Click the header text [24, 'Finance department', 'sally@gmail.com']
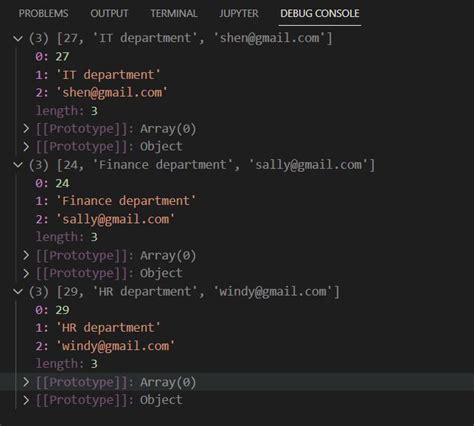 tap(216, 165)
